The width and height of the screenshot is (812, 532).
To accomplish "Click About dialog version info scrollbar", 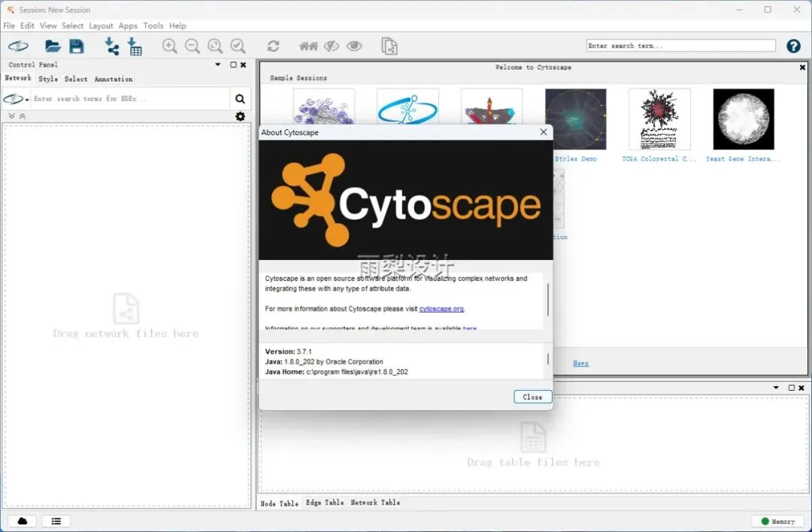I will 548,359.
